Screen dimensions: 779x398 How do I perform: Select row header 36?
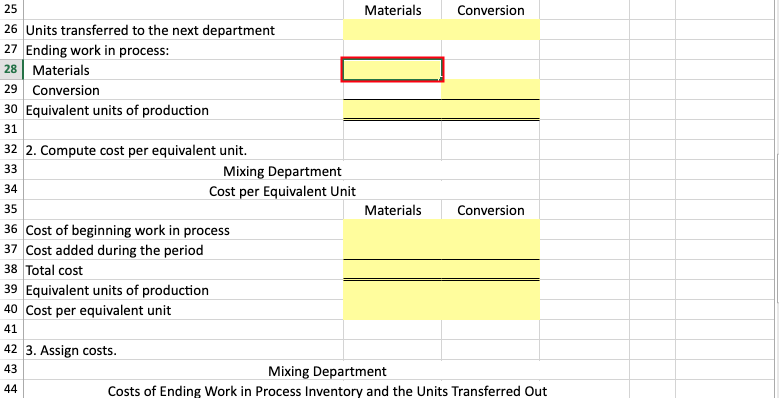click(11, 230)
